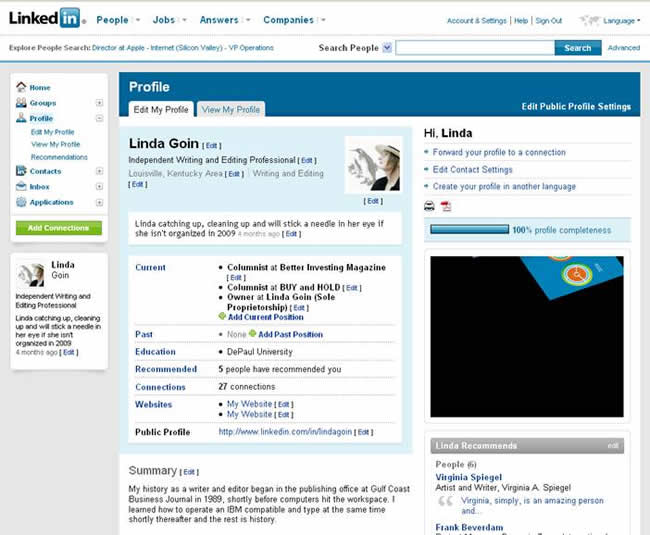
Task: Click the Search button
Action: (578, 48)
